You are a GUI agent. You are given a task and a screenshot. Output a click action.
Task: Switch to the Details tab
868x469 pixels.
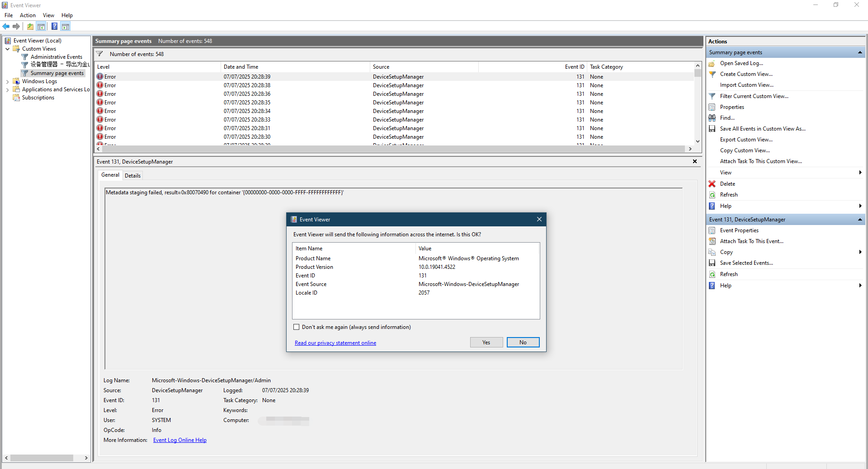click(x=132, y=176)
